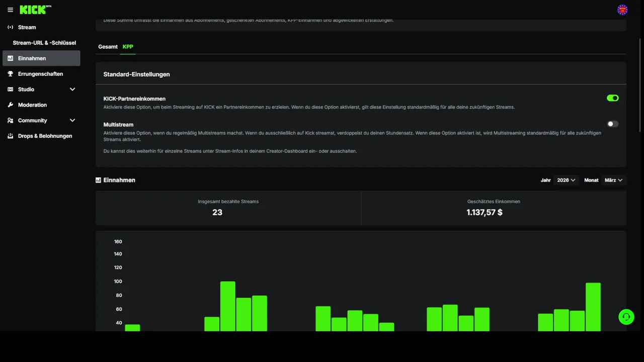The image size is (644, 362).
Task: Click the chart icon beside Einnahmen heading
Action: coord(98,180)
